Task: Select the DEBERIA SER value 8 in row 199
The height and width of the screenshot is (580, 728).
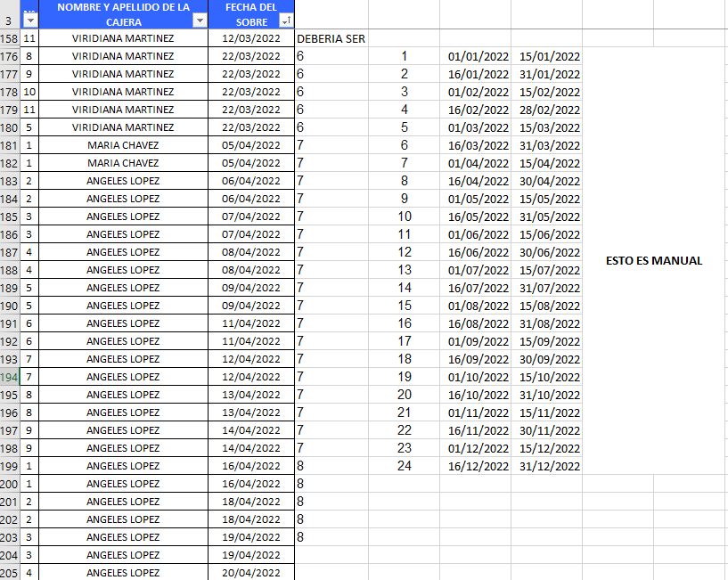Action: (x=331, y=466)
